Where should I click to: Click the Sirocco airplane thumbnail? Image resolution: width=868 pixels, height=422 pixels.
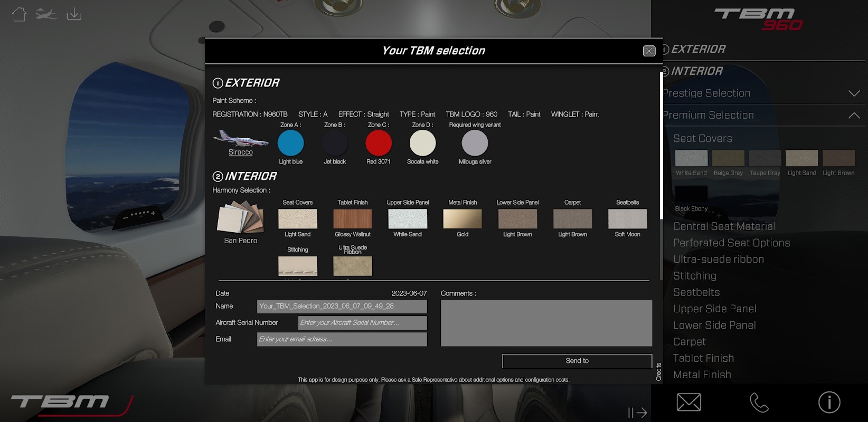241,138
